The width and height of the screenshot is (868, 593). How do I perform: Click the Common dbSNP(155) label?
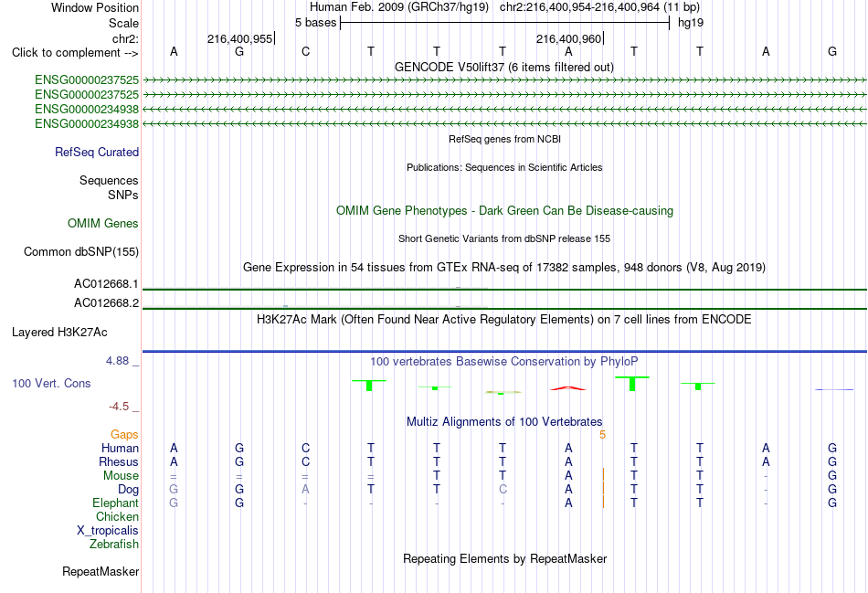coord(80,252)
